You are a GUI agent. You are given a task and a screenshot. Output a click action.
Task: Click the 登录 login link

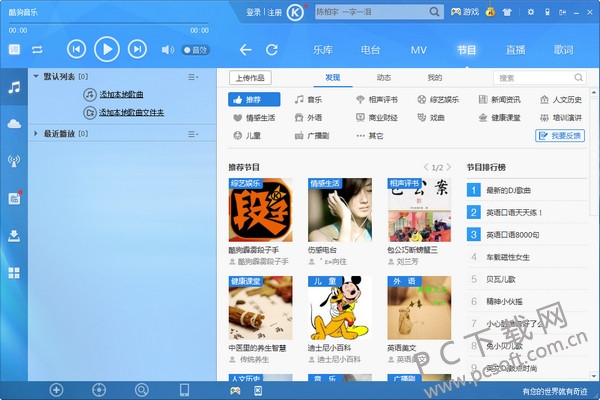coord(253,13)
